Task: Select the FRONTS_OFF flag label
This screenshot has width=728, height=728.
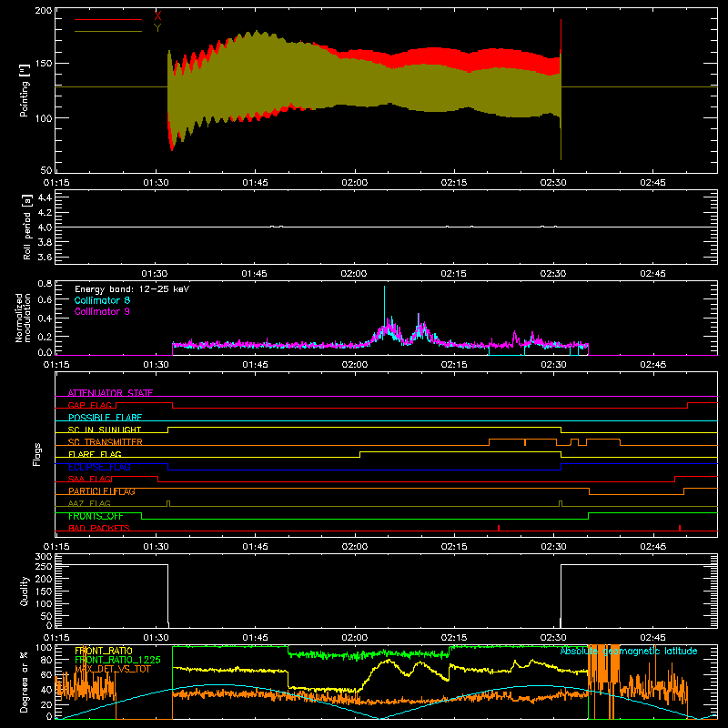Action: coord(96,516)
